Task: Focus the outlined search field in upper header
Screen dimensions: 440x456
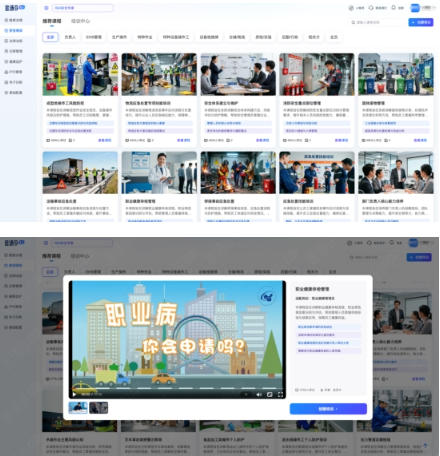Action: (x=82, y=8)
